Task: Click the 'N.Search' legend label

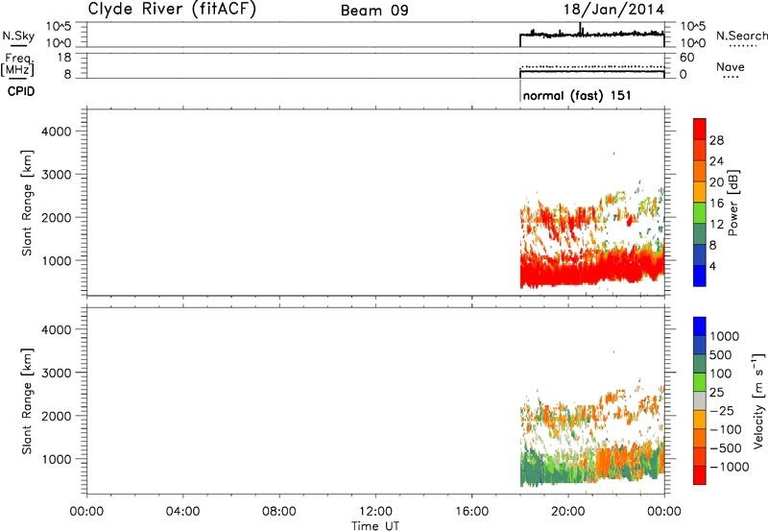Action: click(741, 36)
